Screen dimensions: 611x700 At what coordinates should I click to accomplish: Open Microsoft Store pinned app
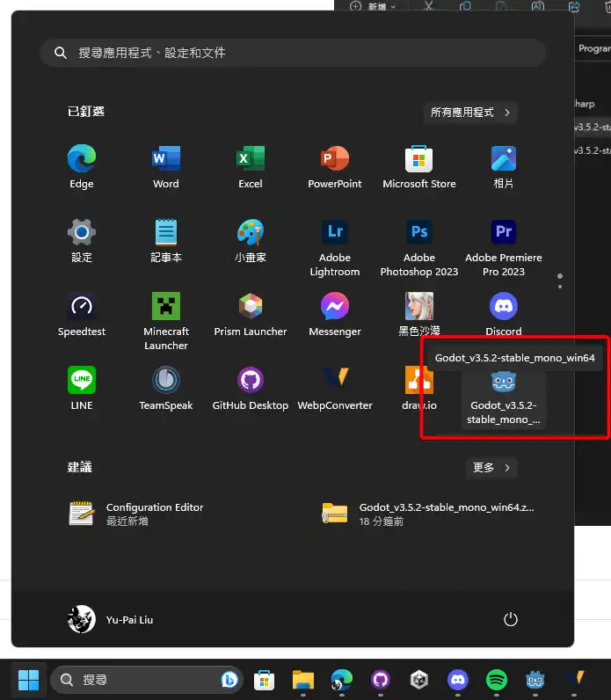pos(419,166)
